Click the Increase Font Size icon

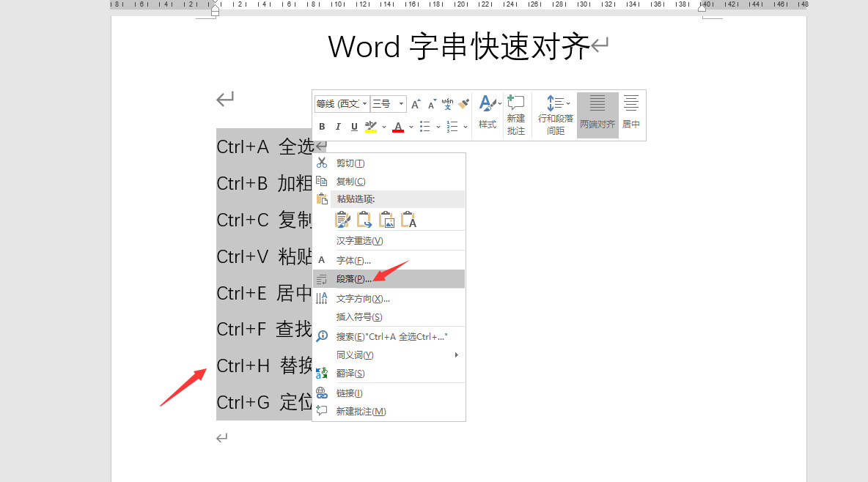pyautogui.click(x=416, y=104)
